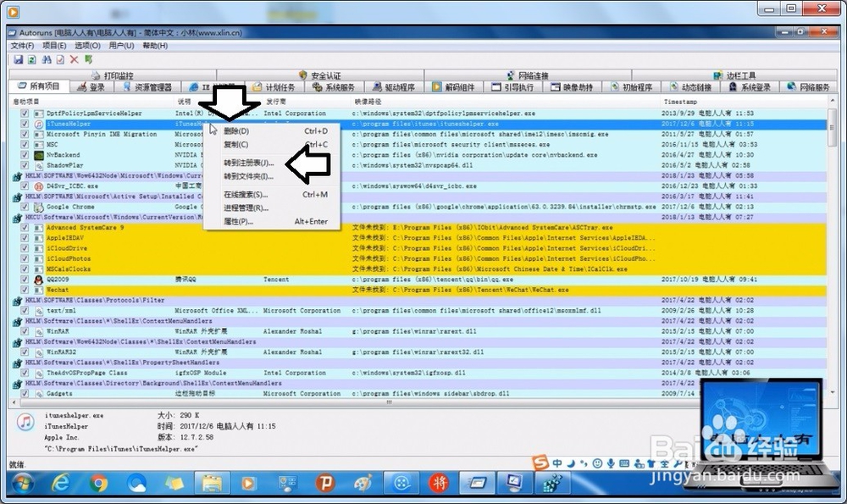Switch to the 安全认证 tab
This screenshot has height=504, width=847.
pyautogui.click(x=320, y=75)
